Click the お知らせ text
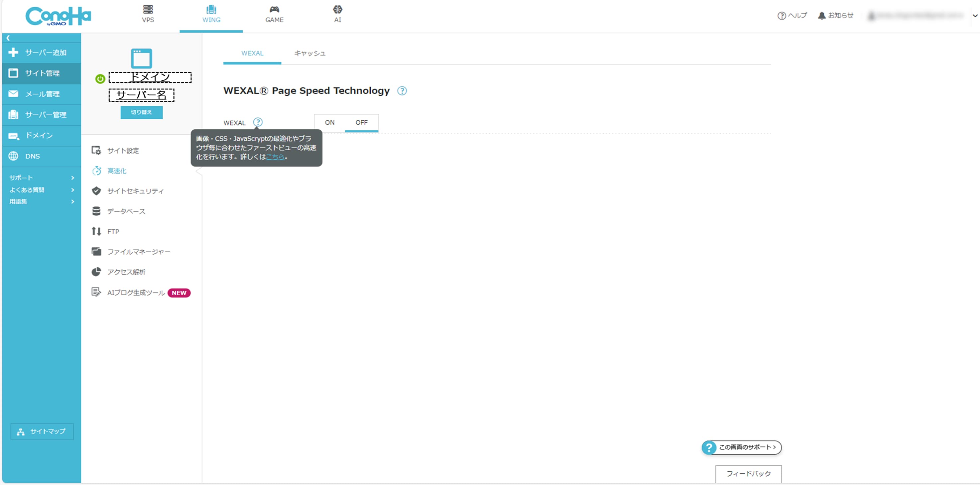This screenshot has width=980, height=485. (841, 16)
